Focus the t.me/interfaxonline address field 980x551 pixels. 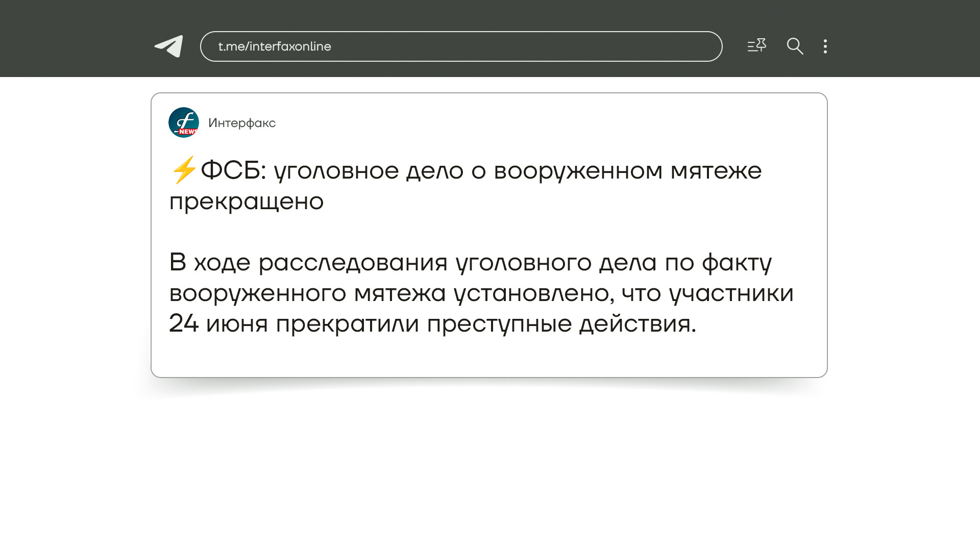[x=461, y=46]
